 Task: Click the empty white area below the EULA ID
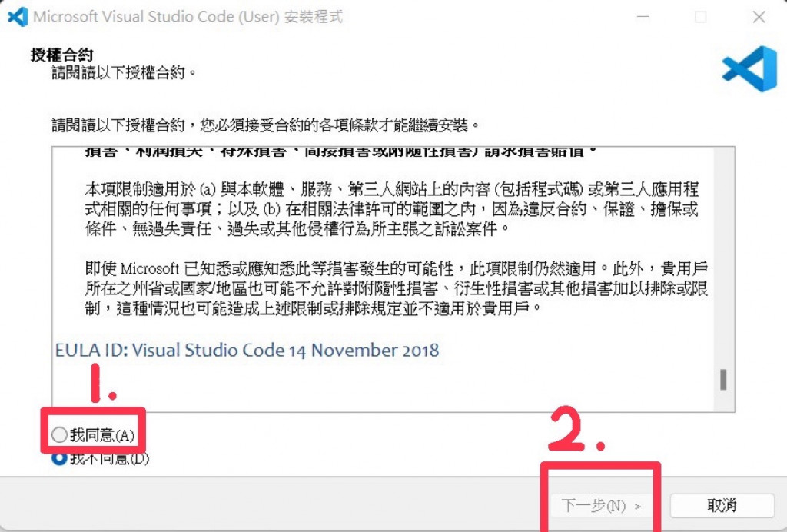(x=381, y=387)
